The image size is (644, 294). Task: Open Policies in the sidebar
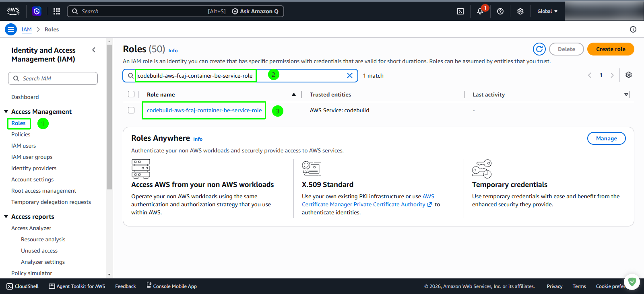pyautogui.click(x=21, y=134)
